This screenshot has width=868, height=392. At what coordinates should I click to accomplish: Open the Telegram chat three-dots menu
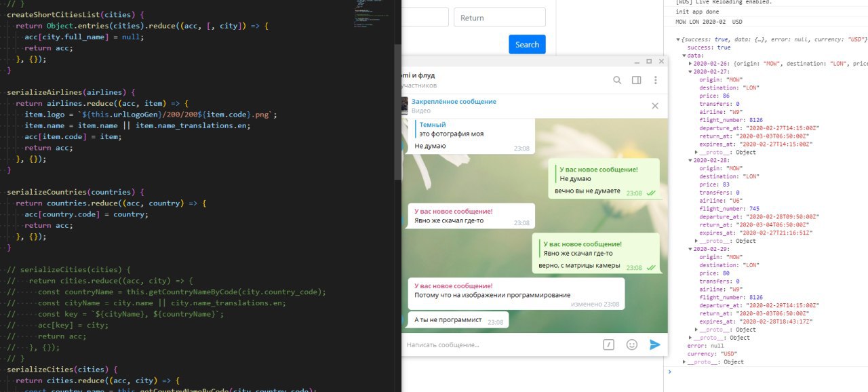coord(655,80)
